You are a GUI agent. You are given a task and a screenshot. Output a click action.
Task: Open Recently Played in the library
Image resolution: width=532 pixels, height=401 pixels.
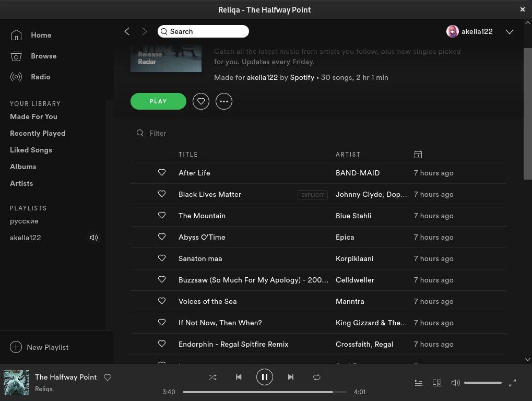tap(38, 133)
